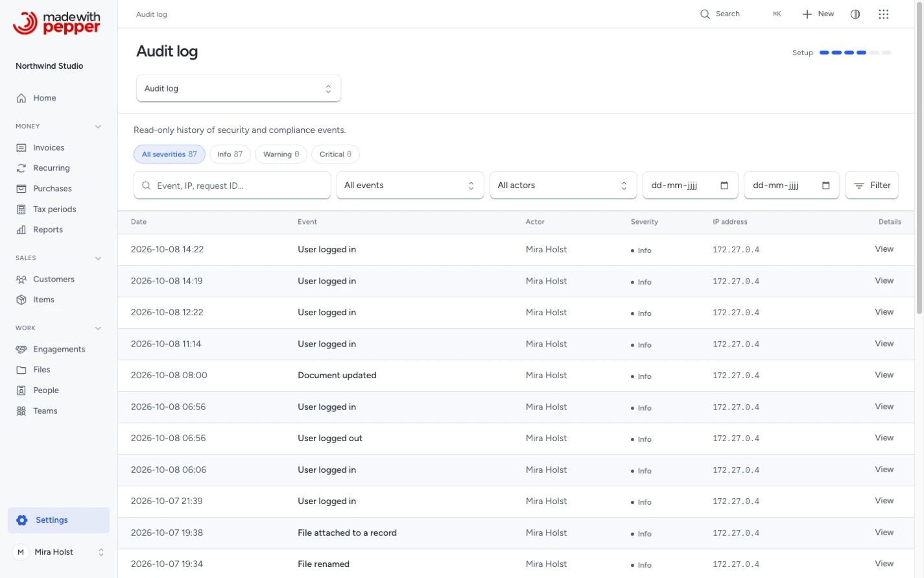Click the Items box icon

[x=21, y=300]
